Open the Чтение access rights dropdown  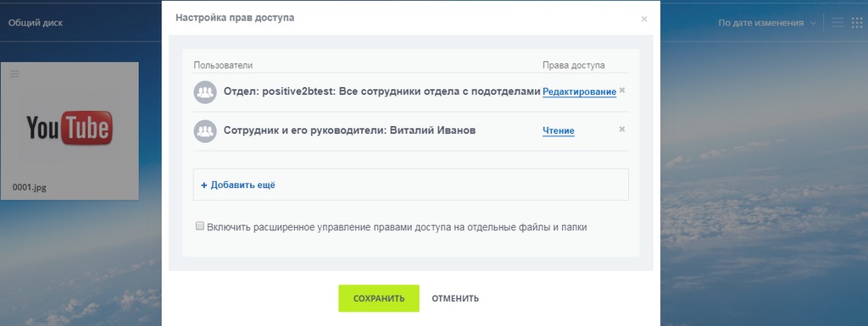558,131
